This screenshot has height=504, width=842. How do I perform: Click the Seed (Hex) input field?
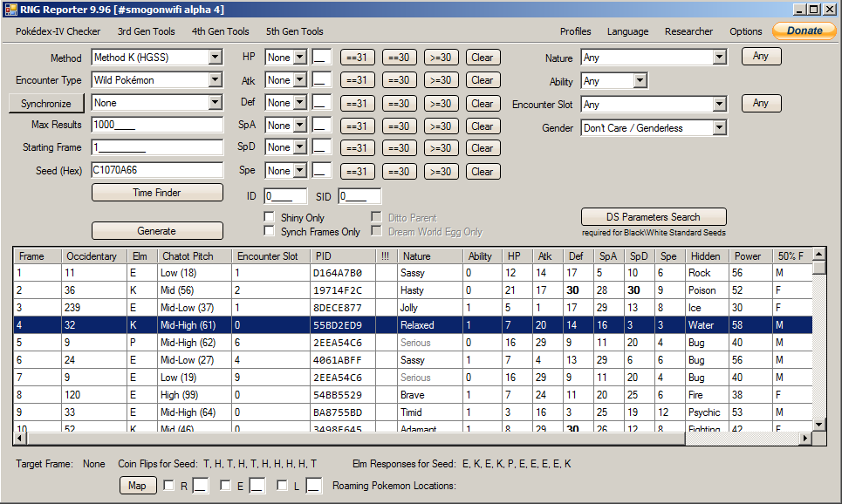tap(157, 170)
